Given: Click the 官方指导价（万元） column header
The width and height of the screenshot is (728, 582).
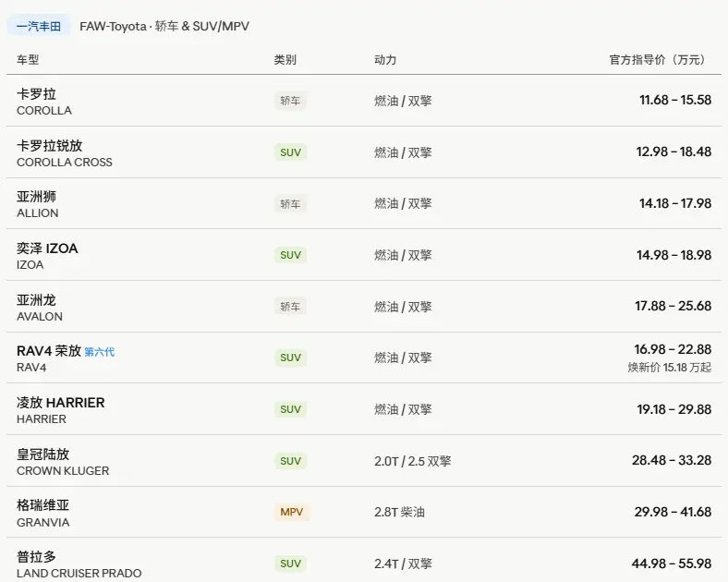Looking at the screenshot, I should [x=660, y=59].
